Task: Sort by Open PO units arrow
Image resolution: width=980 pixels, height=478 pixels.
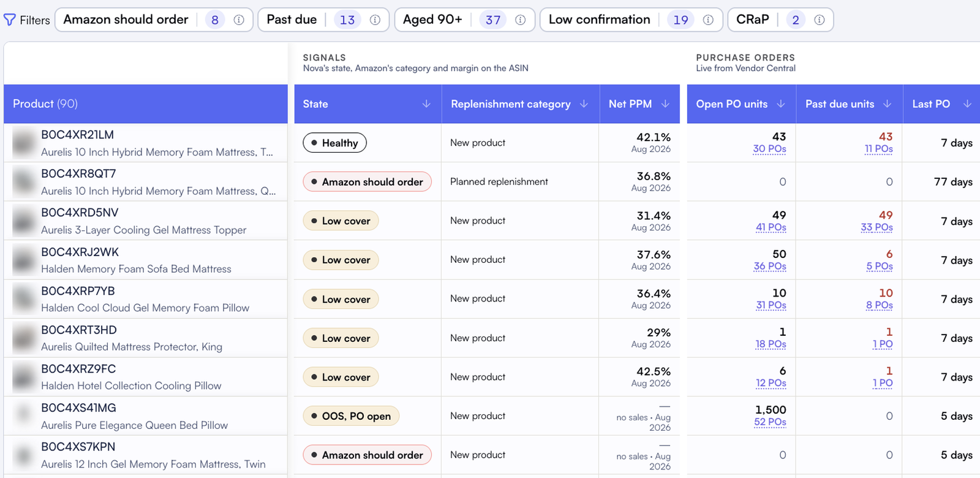Action: point(781,104)
